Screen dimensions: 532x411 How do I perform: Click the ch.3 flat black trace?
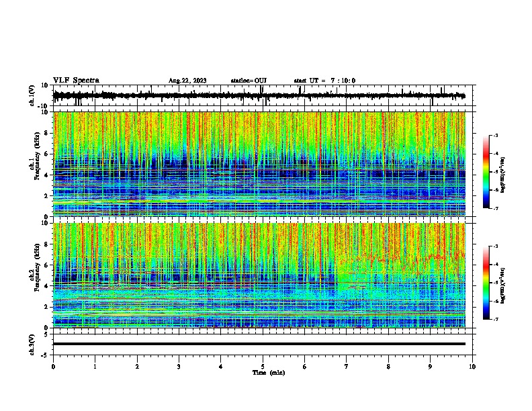[x=259, y=344]
